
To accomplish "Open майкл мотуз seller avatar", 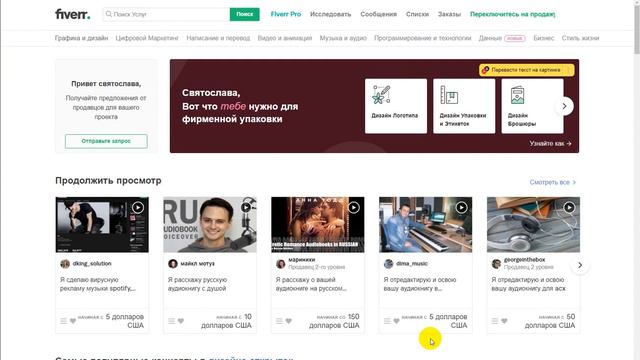I will 173,264.
